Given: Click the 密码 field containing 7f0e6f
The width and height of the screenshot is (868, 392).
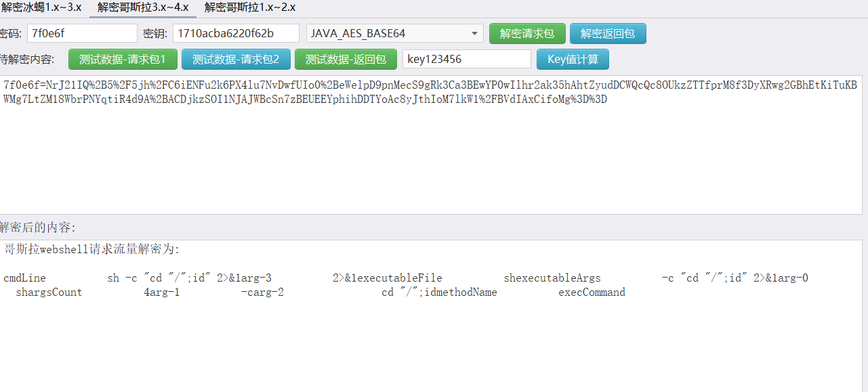Looking at the screenshot, I should coord(82,33).
